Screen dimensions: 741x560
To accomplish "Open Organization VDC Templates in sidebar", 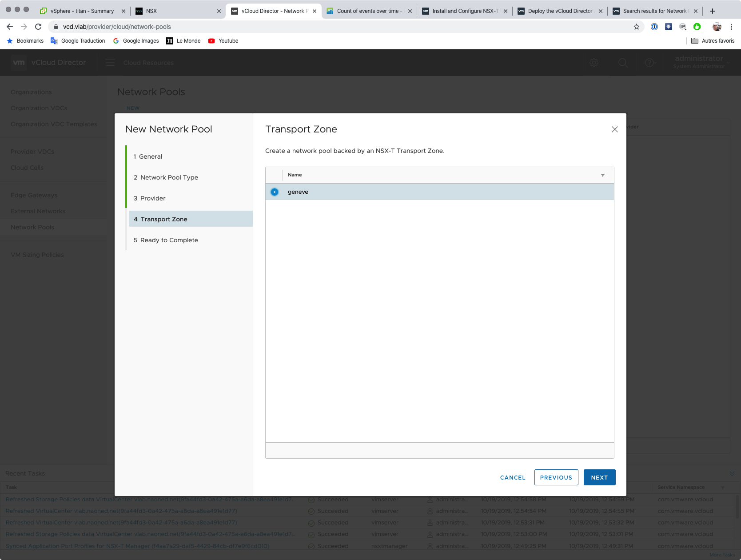I will (x=54, y=124).
